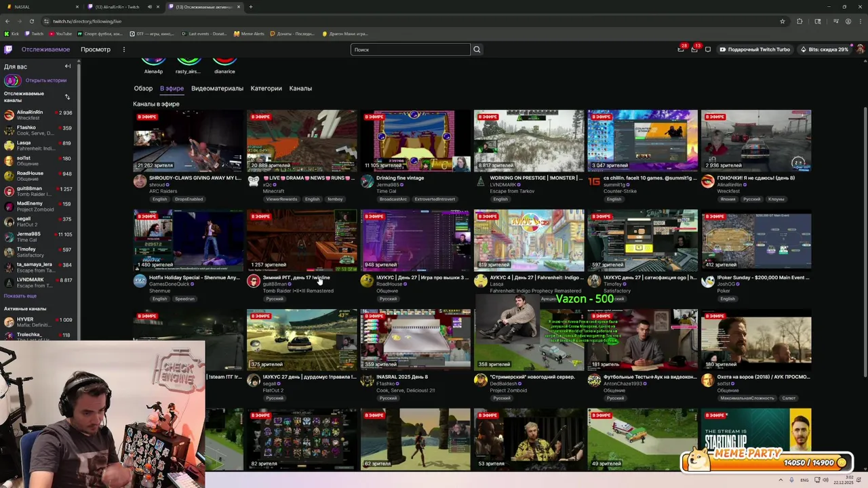Screen dimensions: 868x488
Task: Open Chrome three-dot menu
Action: tap(861, 21)
